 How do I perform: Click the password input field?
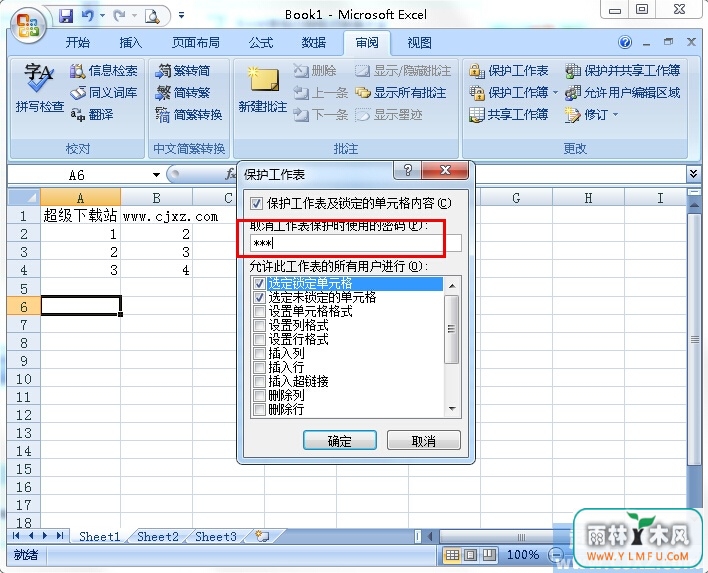(356, 243)
